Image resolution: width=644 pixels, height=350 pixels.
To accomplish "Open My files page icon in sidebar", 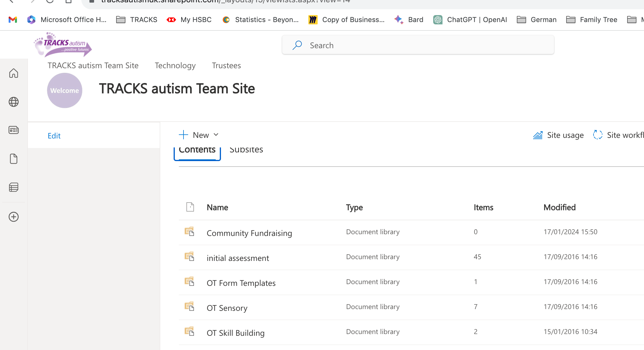I will [x=14, y=159].
